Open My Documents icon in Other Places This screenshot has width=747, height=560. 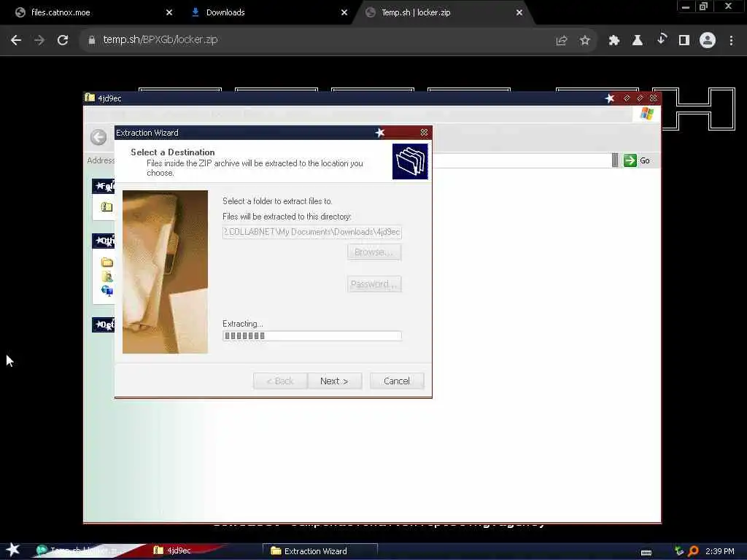107,276
